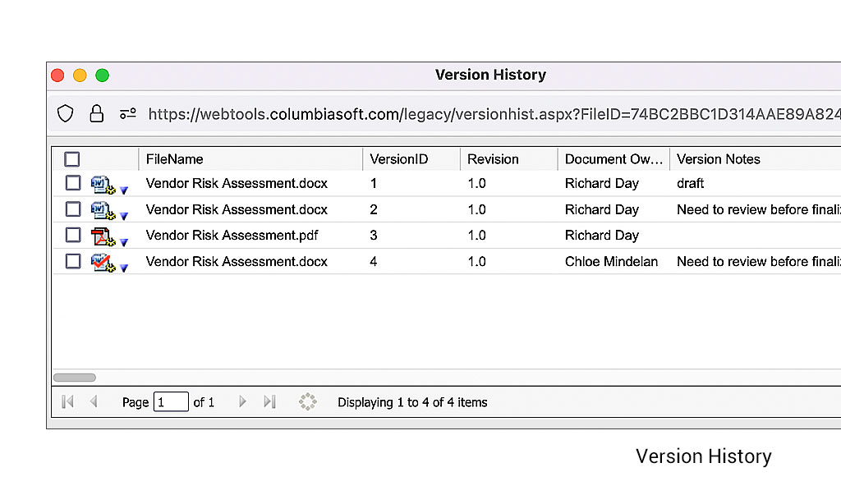Click the yellow minimize window button
841x504 pixels.
point(80,75)
